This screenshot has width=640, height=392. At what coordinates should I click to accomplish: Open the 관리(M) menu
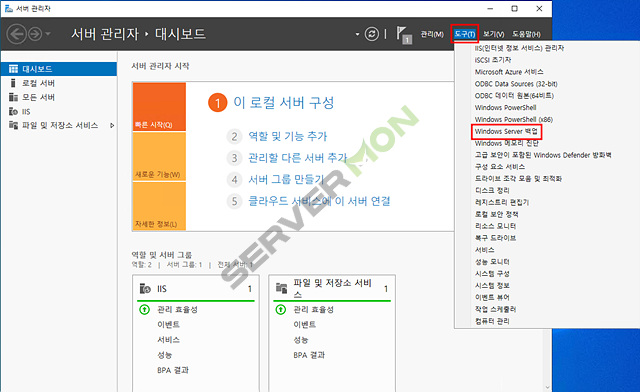[x=432, y=34]
